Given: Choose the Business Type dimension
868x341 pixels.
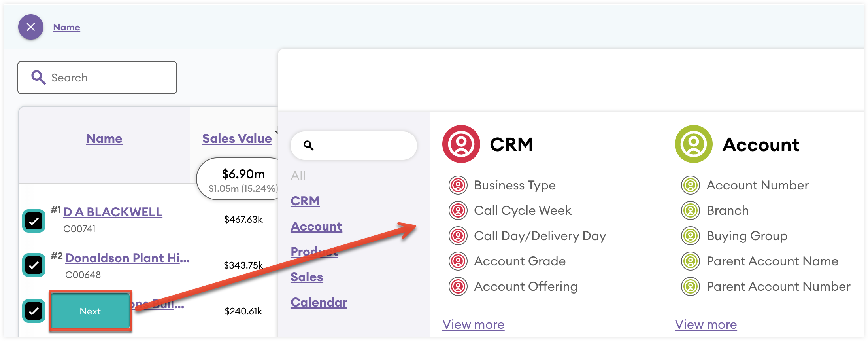Looking at the screenshot, I should (515, 185).
